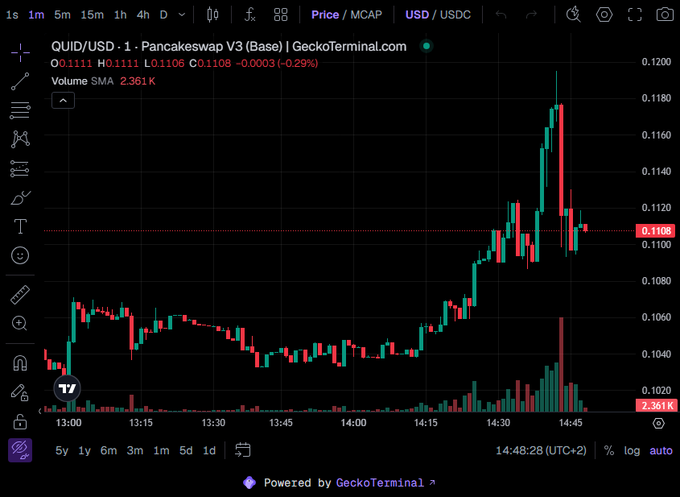Switch to the 5m timeframe

click(62, 15)
